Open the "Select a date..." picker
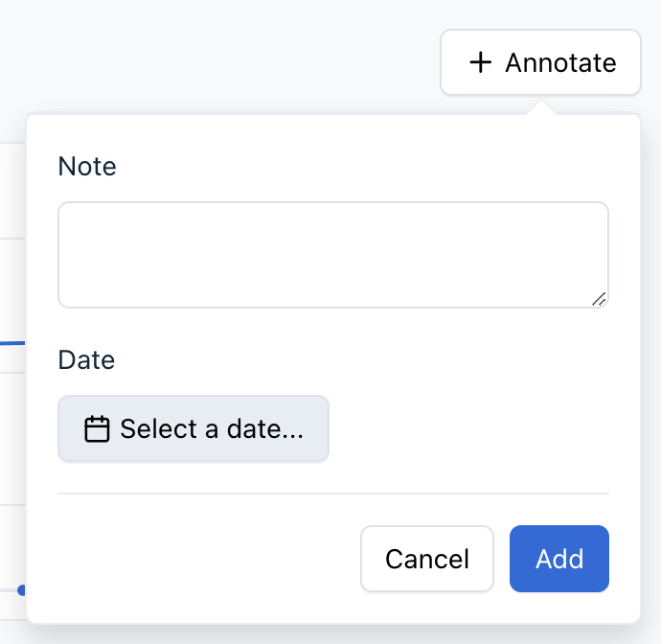The height and width of the screenshot is (644, 661). (x=194, y=428)
